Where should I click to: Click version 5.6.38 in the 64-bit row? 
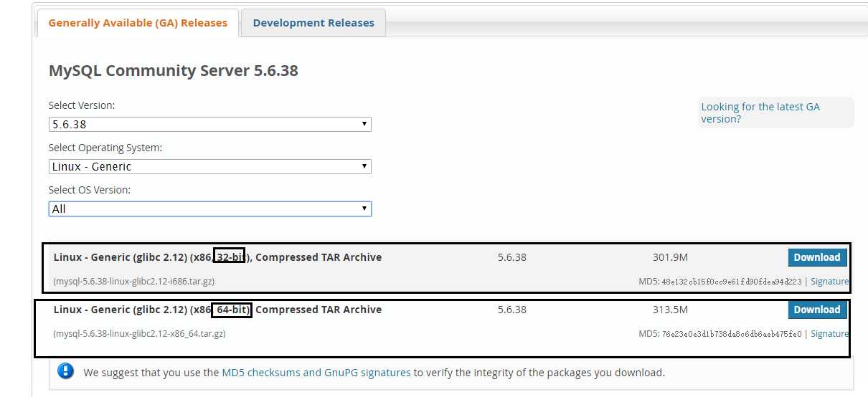click(x=512, y=310)
